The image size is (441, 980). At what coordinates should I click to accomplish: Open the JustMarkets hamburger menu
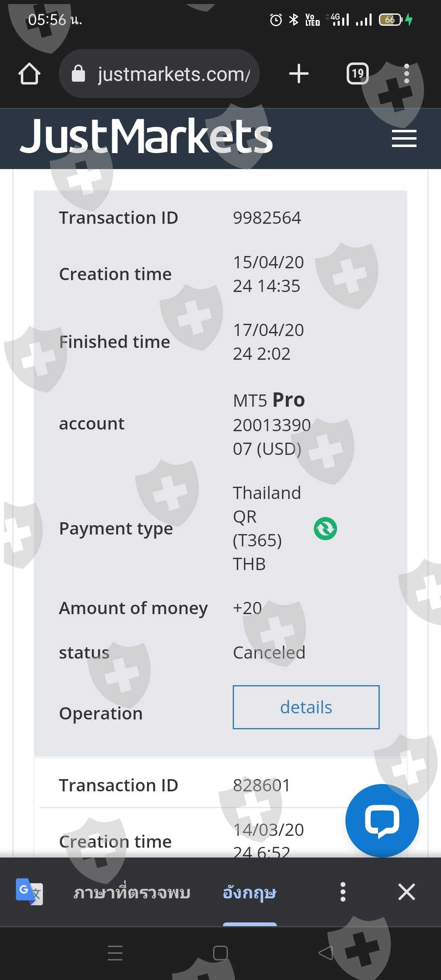click(404, 138)
